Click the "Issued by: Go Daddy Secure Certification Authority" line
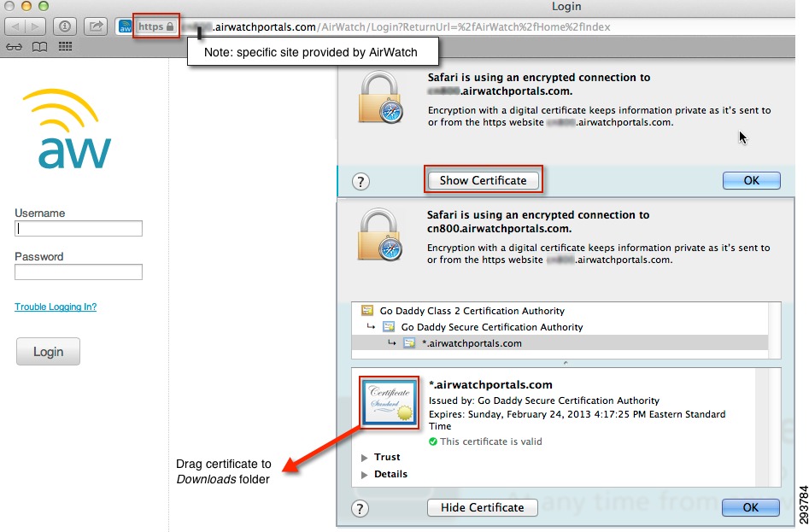This screenshot has width=809, height=532. 544,400
